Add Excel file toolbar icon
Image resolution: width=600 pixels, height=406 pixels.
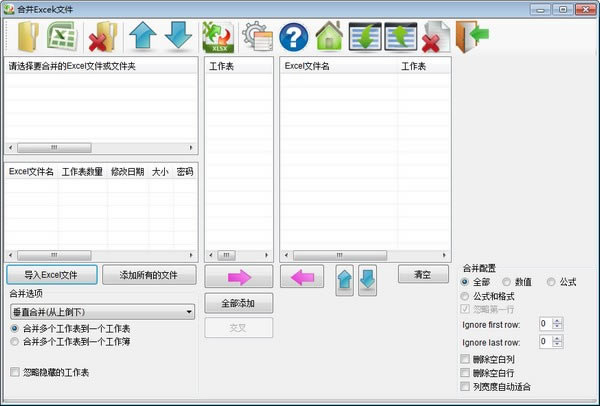coord(62,37)
